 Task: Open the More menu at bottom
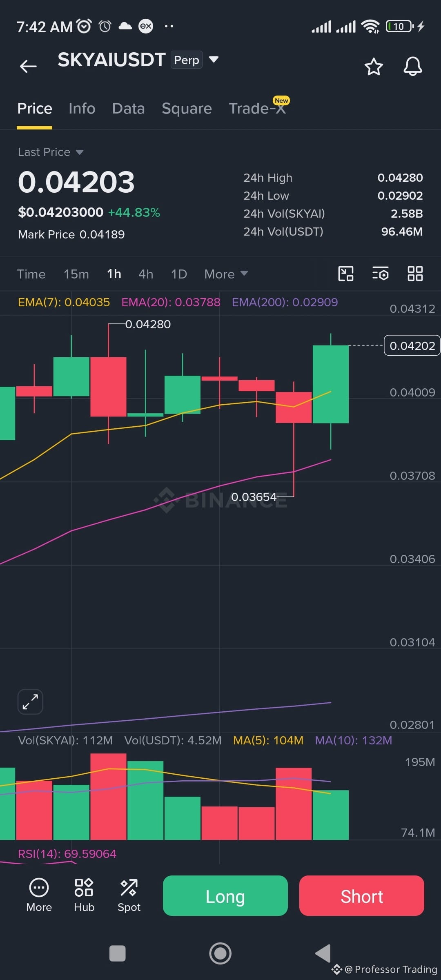tap(39, 895)
